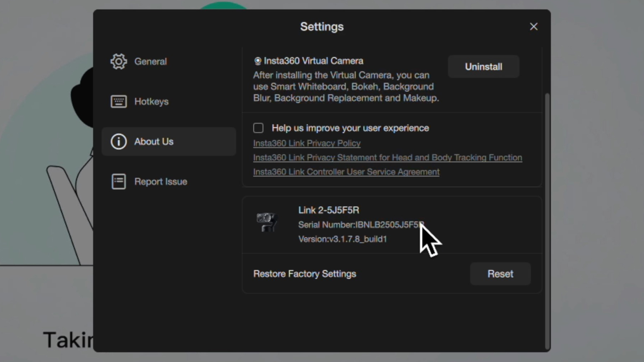Click the Version v3.1.7.8_build1 text
The width and height of the screenshot is (644, 362).
(343, 239)
